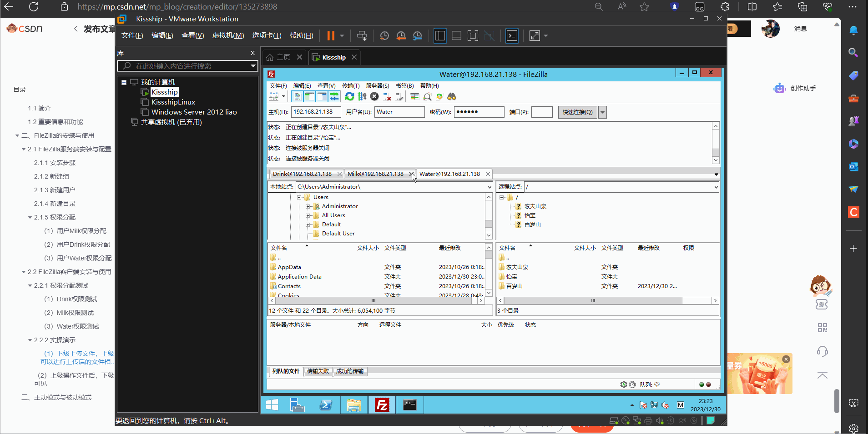
Task: Disconnect from current server icon
Action: (x=387, y=96)
